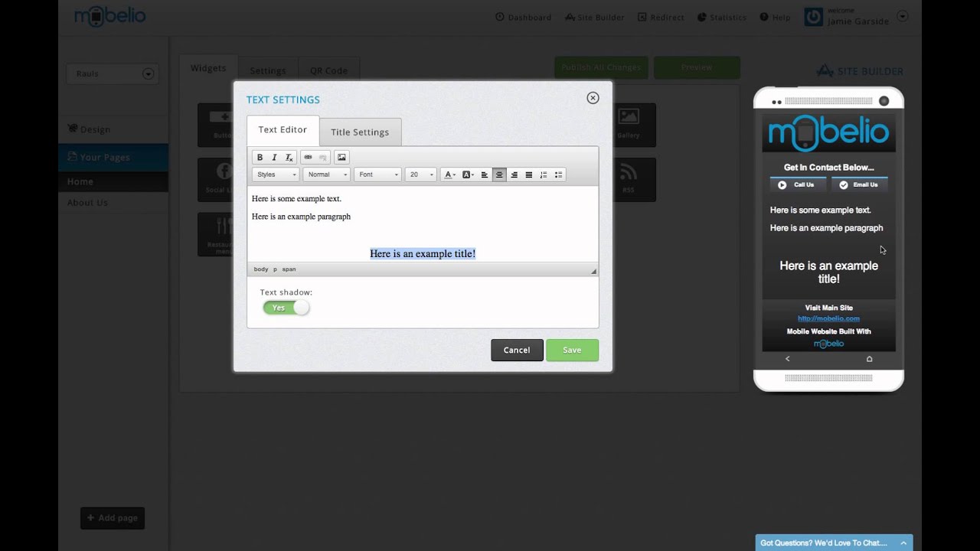Viewport: 980px width, 551px height.
Task: Open the QR Code tab
Action: point(328,70)
